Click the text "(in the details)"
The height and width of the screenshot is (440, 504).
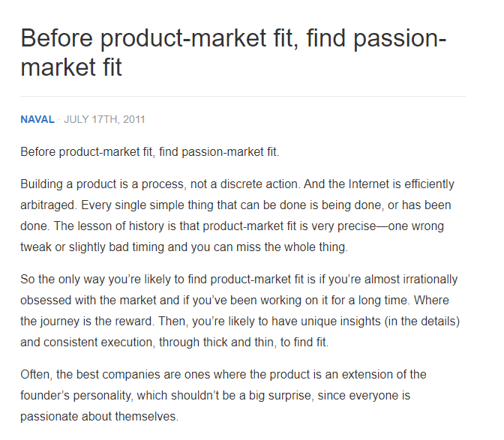[x=419, y=321]
